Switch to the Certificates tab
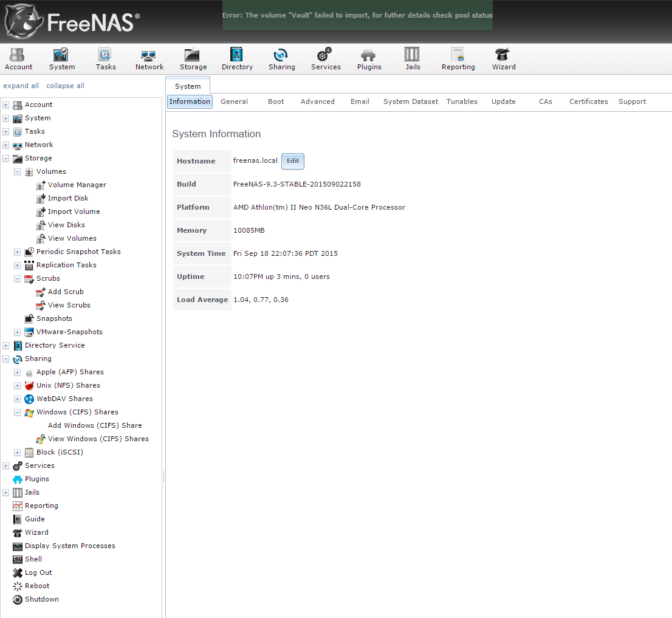 (x=588, y=101)
